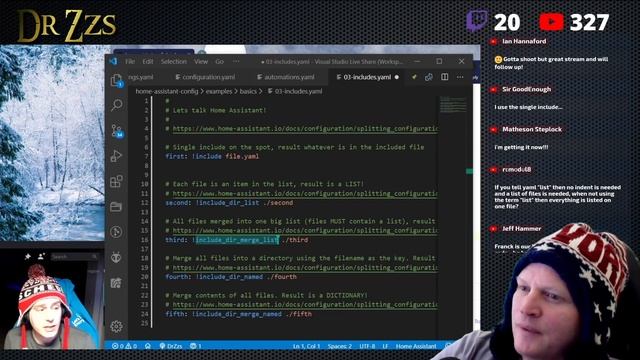The image size is (640, 360).
Task: Open the Selection menu
Action: (173, 62)
